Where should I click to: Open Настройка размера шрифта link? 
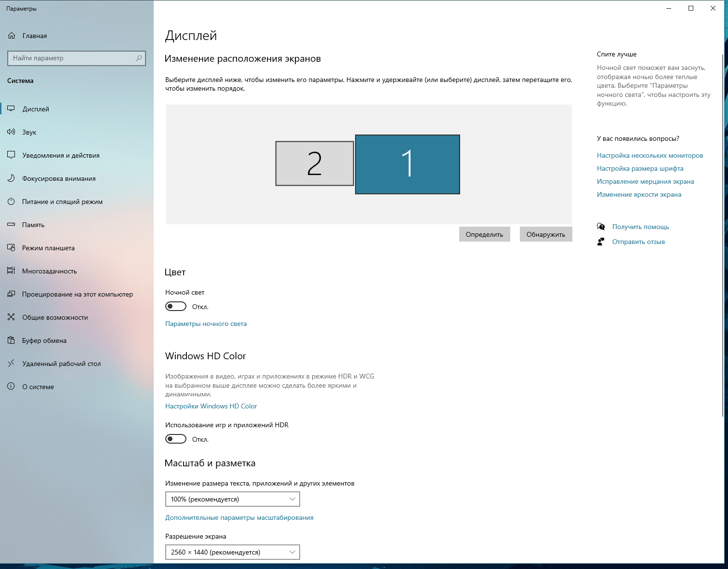click(640, 168)
